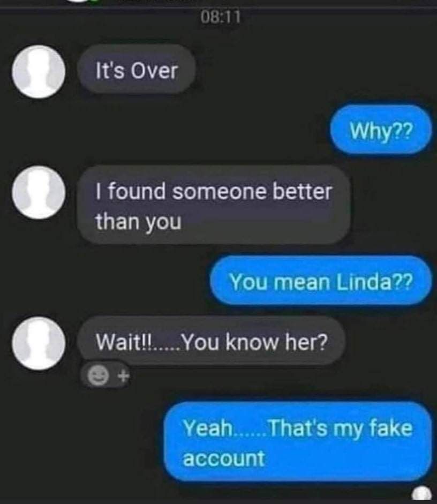Tap the smiley emoji reaction icon
Viewport: 437px width, 504px height.
98,375
